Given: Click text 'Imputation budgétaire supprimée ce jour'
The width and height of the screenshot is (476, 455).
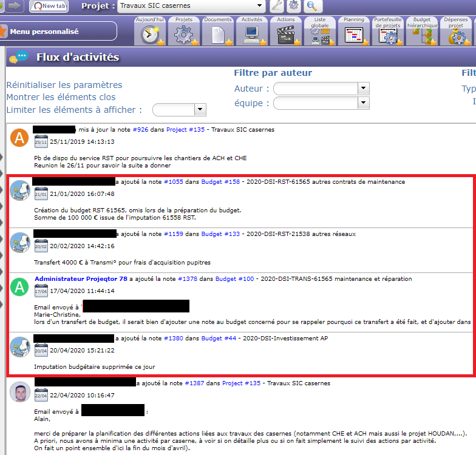Looking at the screenshot, I should point(95,366).
